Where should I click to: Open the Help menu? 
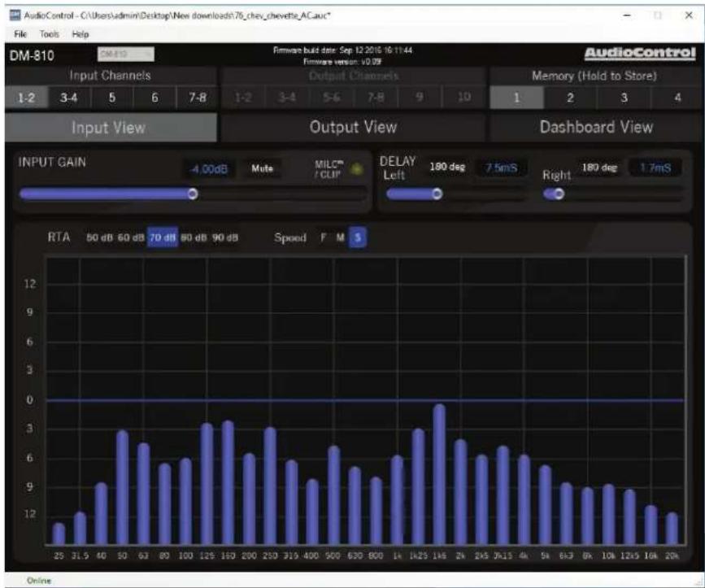(x=81, y=34)
